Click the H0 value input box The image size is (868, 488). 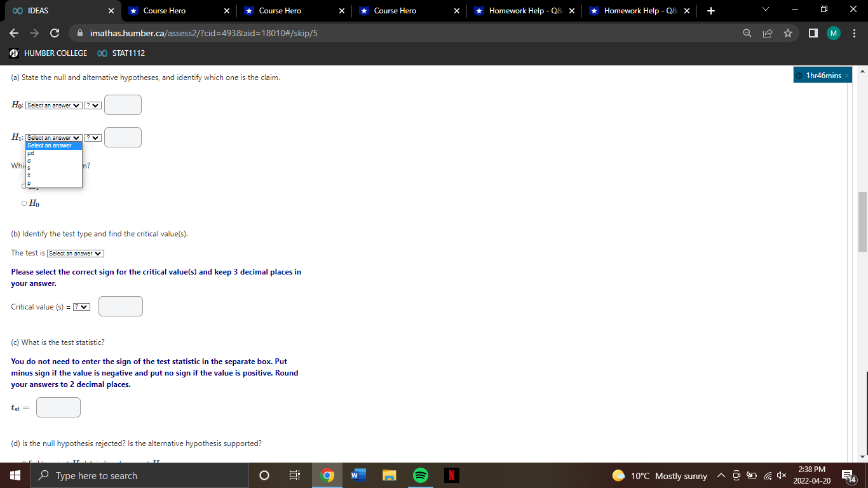click(123, 105)
